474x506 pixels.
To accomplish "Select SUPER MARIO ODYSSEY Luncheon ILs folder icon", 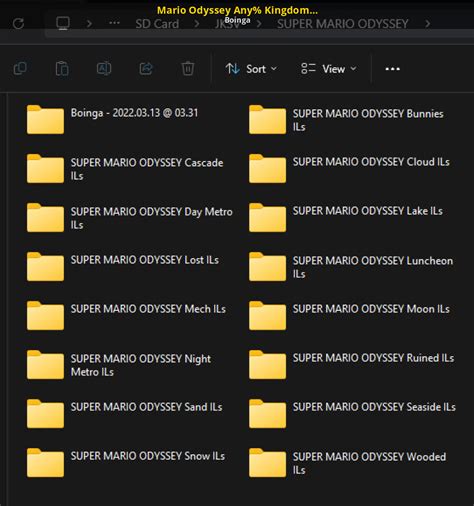I will click(267, 266).
